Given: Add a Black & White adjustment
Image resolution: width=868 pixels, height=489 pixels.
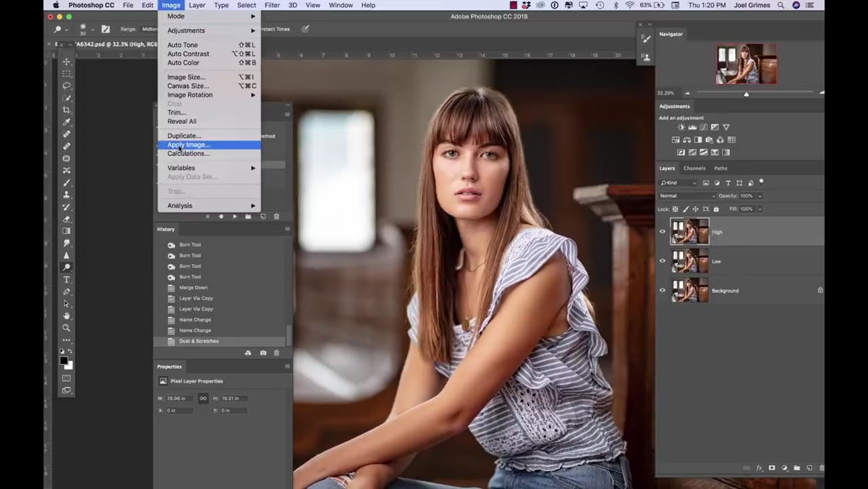Looking at the screenshot, I should point(698,140).
